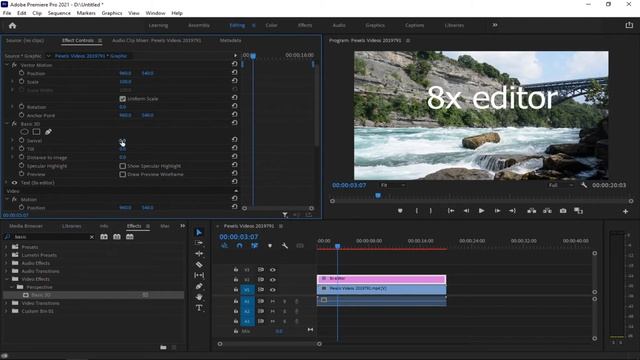
Task: Click the Custom Bin 01 folder
Action: pyautogui.click(x=38, y=311)
